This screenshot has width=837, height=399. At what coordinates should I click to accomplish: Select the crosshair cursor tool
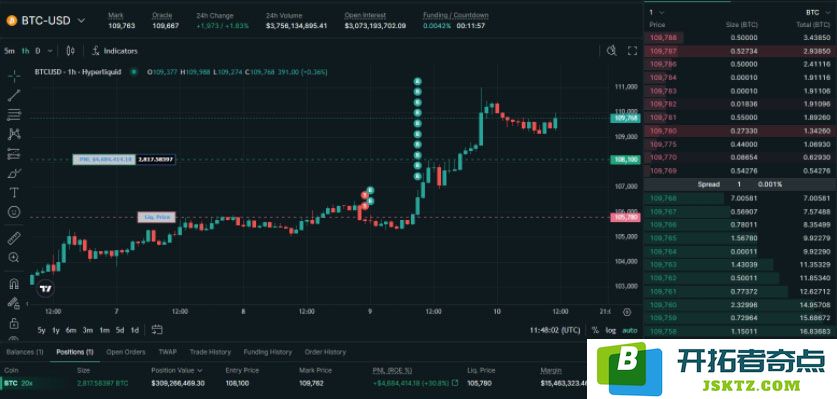coord(14,75)
